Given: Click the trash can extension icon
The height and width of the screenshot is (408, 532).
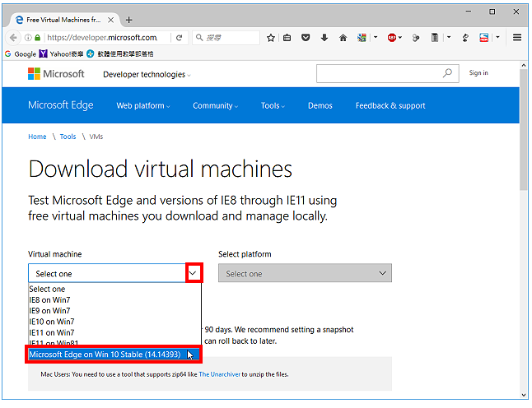Looking at the screenshot, I should [435, 37].
